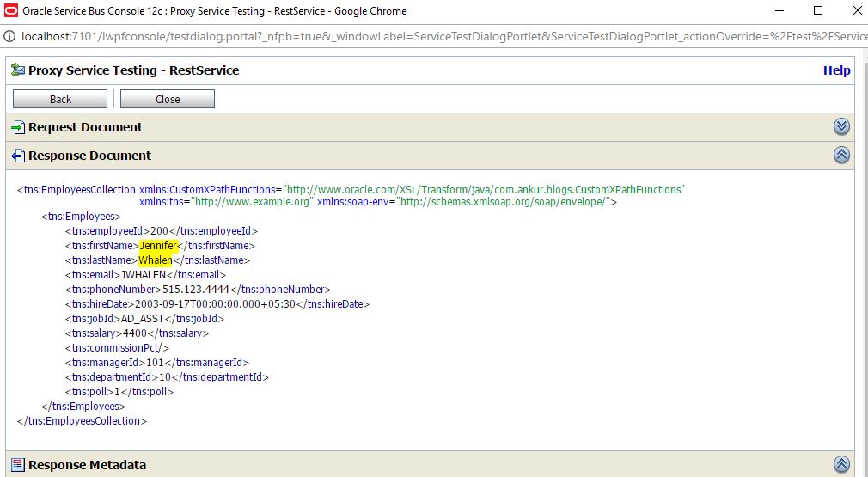Click the closing tns:EmployeesCollection tag
868x477 pixels.
pos(82,420)
